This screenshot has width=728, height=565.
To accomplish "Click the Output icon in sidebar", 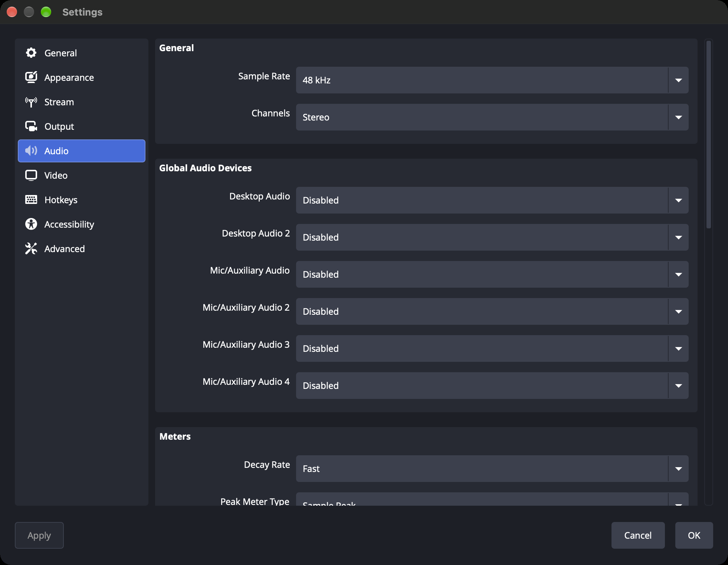I will (31, 126).
